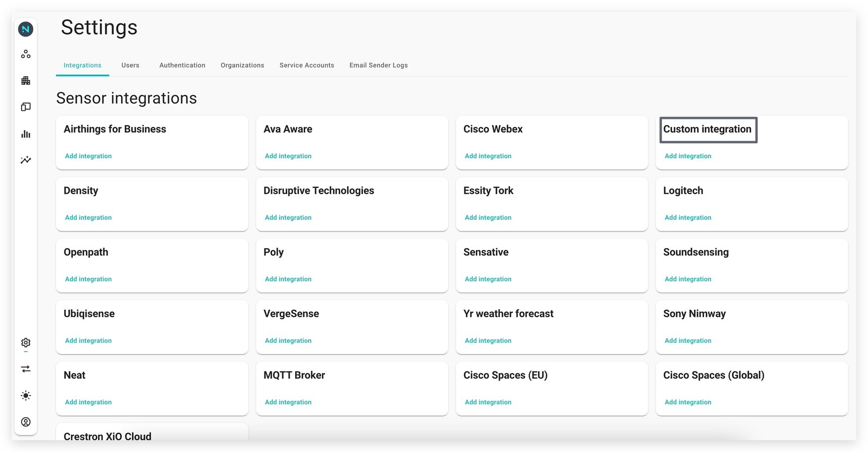Click the Custom integration card title
Screen dimensions: 868x452
(707, 129)
